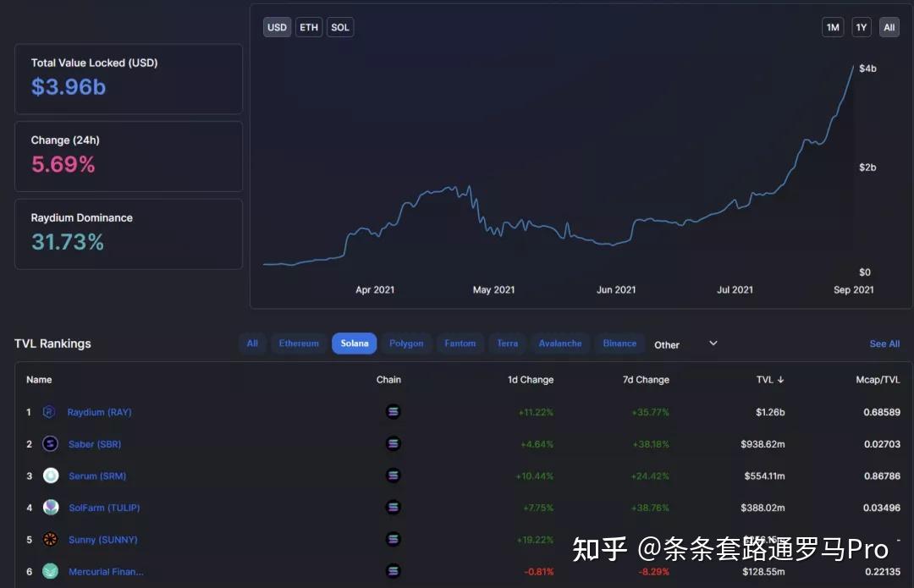Open the See All rankings link
914x588 pixels.
coord(884,343)
